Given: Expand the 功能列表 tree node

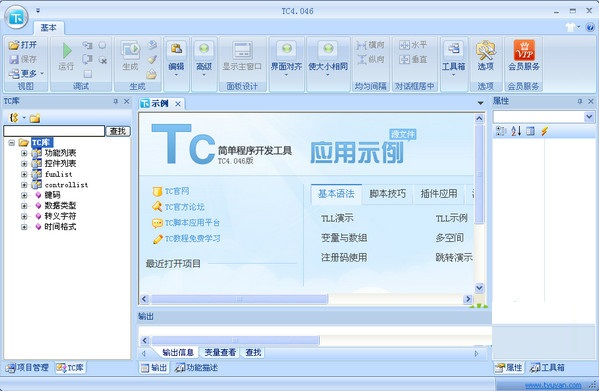Looking at the screenshot, I should (x=24, y=153).
